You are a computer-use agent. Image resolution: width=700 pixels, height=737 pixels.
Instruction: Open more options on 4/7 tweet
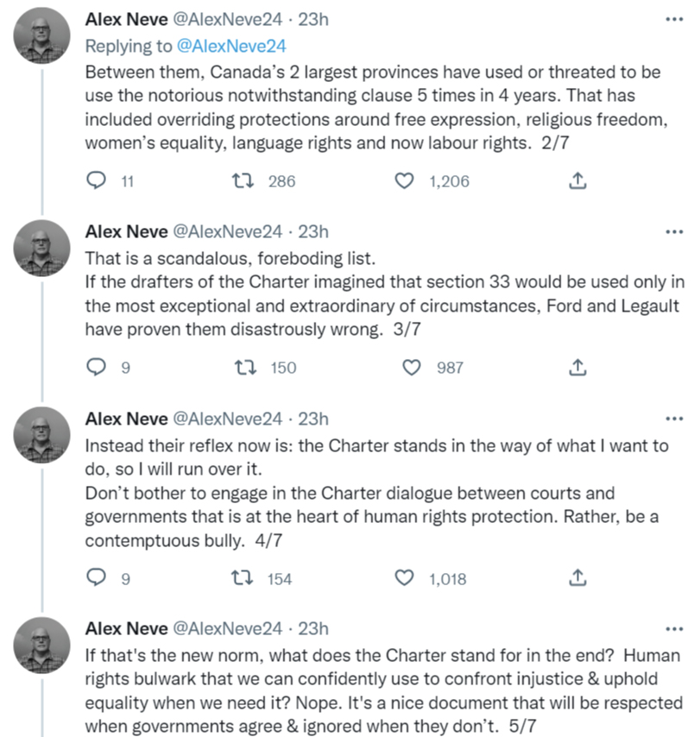pyautogui.click(x=674, y=419)
